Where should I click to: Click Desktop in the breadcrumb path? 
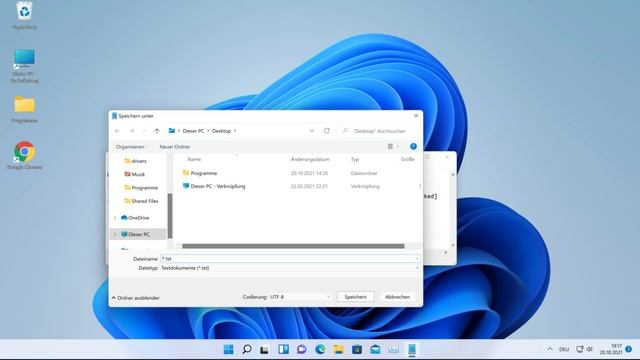222,131
